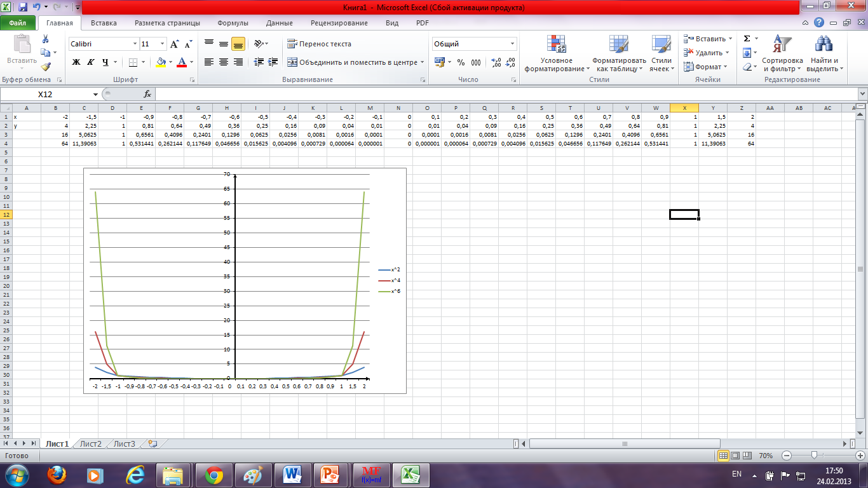Click the comma style 000 icon
Image resolution: width=868 pixels, height=488 pixels.
pyautogui.click(x=476, y=62)
